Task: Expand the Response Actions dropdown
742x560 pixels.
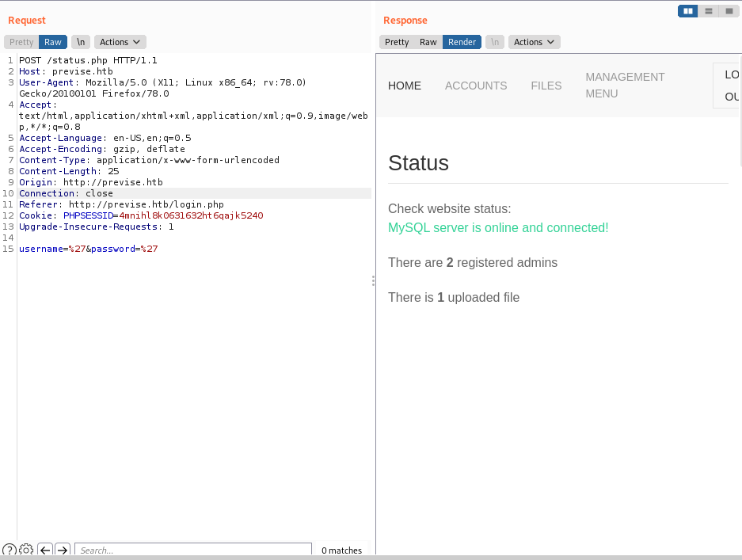Action: pyautogui.click(x=534, y=42)
